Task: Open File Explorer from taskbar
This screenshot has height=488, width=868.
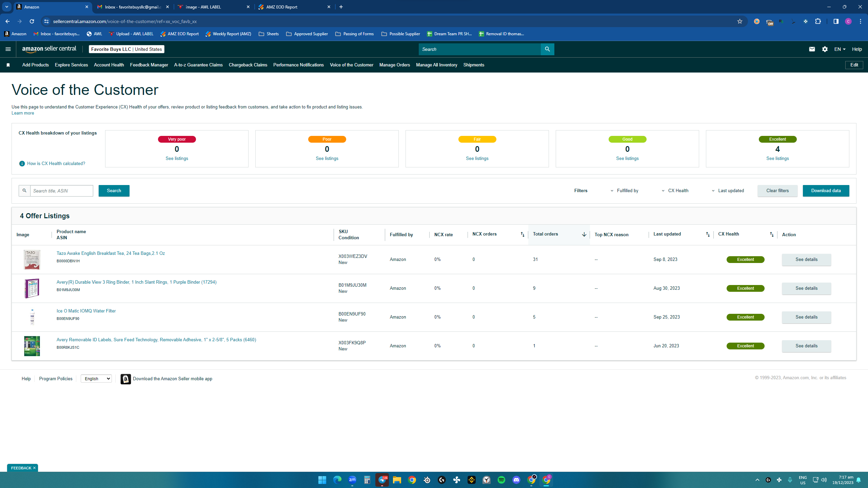Action: pos(397,480)
